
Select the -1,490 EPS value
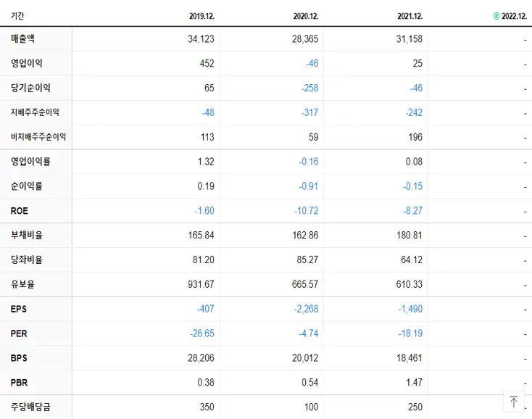click(410, 309)
